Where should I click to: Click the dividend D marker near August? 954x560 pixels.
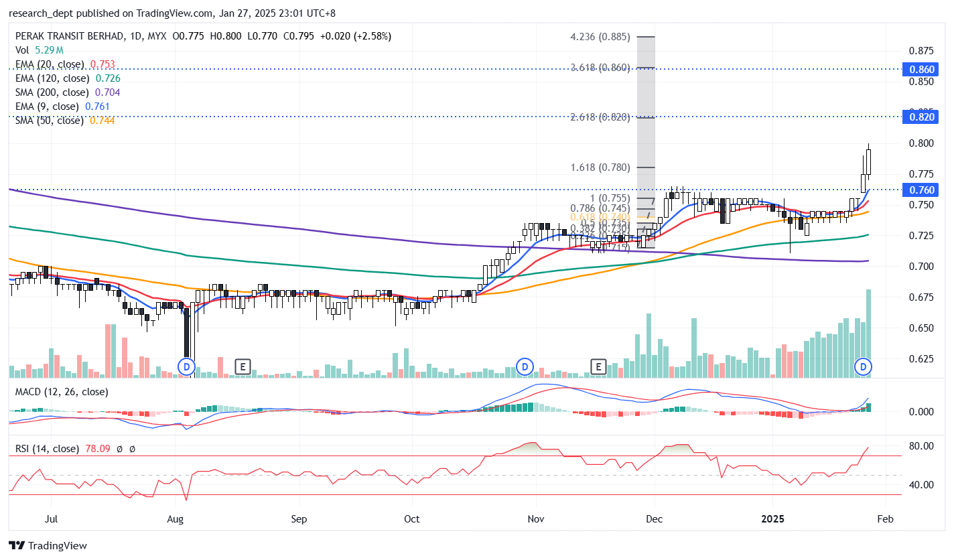[187, 366]
